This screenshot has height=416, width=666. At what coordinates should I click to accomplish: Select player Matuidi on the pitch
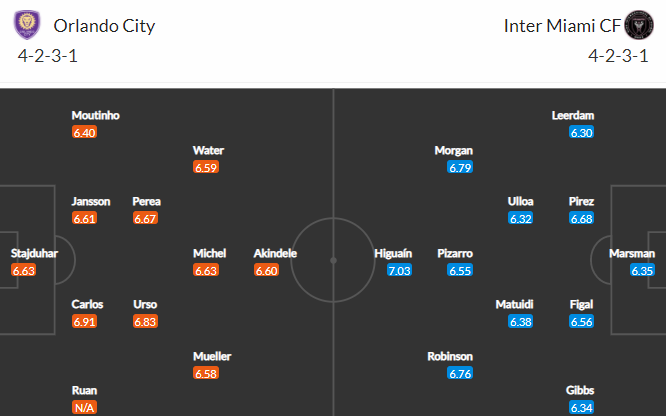(x=514, y=304)
